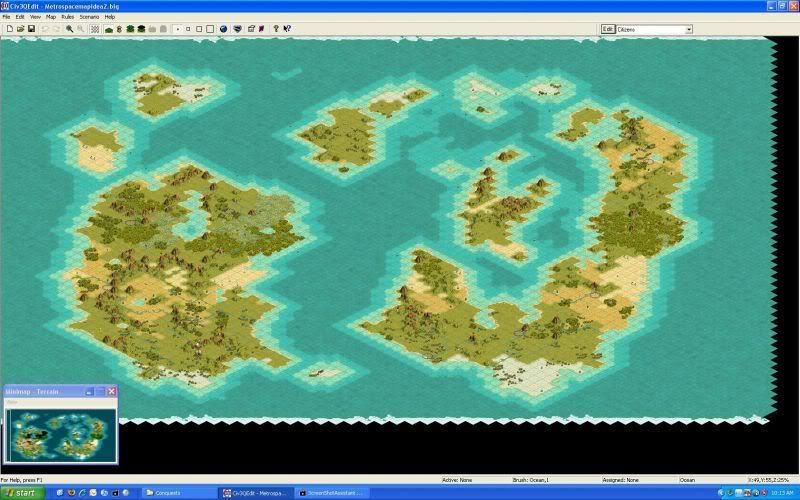Open the File menu
The image size is (800, 500).
pos(6,17)
